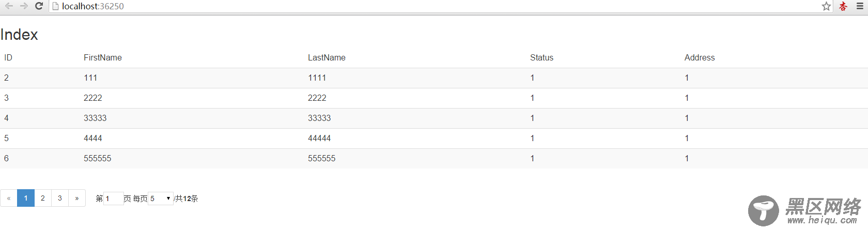
Task: Click ID cell 3 in table
Action: click(x=6, y=98)
